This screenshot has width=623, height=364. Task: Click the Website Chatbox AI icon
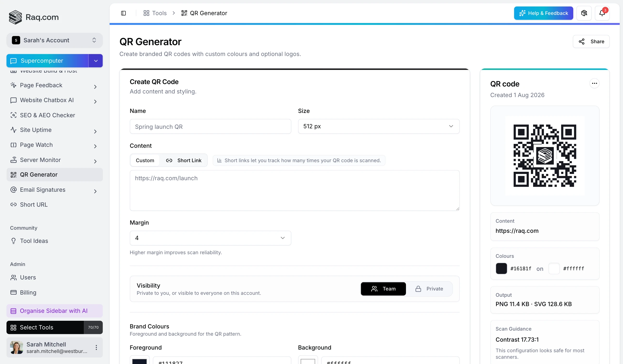point(13,100)
